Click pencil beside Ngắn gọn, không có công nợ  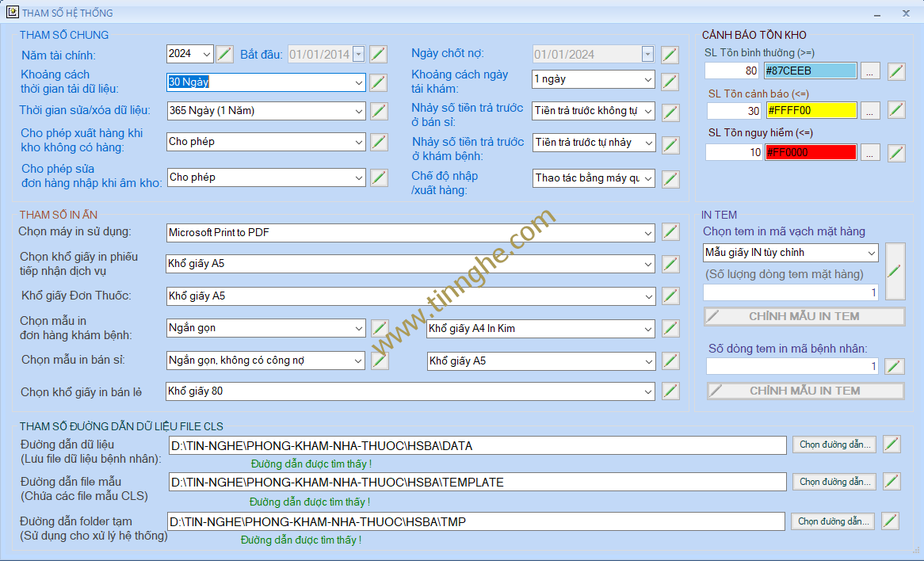tap(380, 361)
